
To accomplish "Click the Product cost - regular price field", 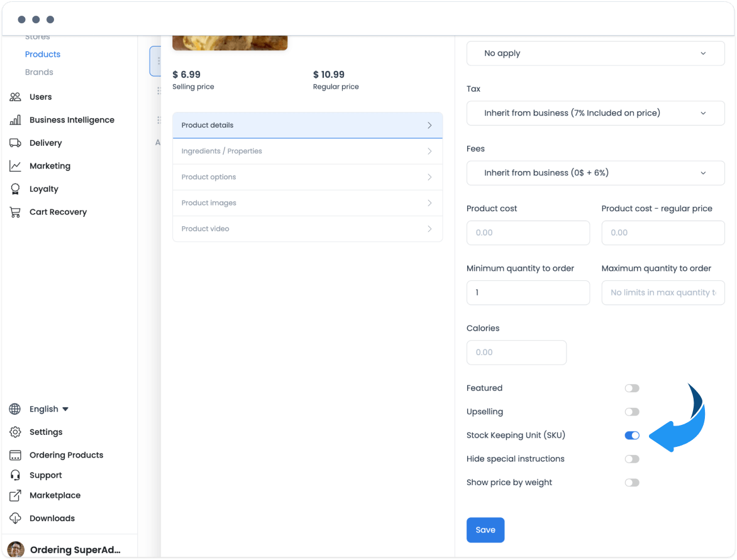I will (x=663, y=233).
